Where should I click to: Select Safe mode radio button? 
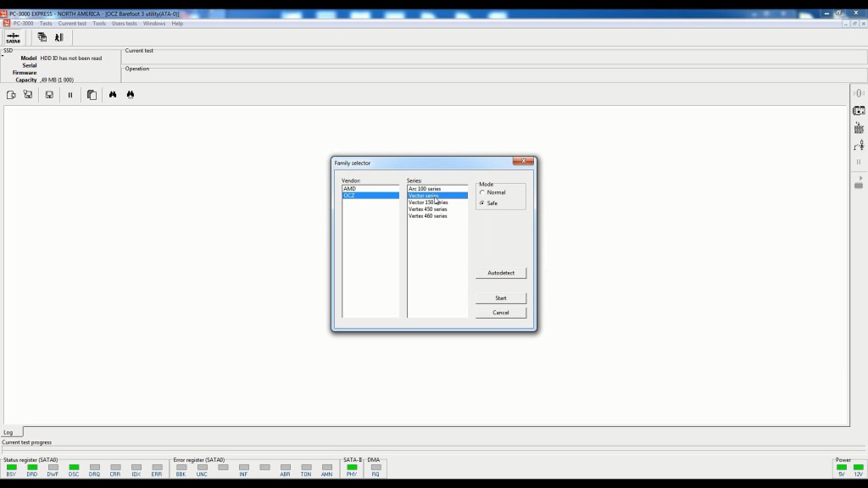point(482,202)
